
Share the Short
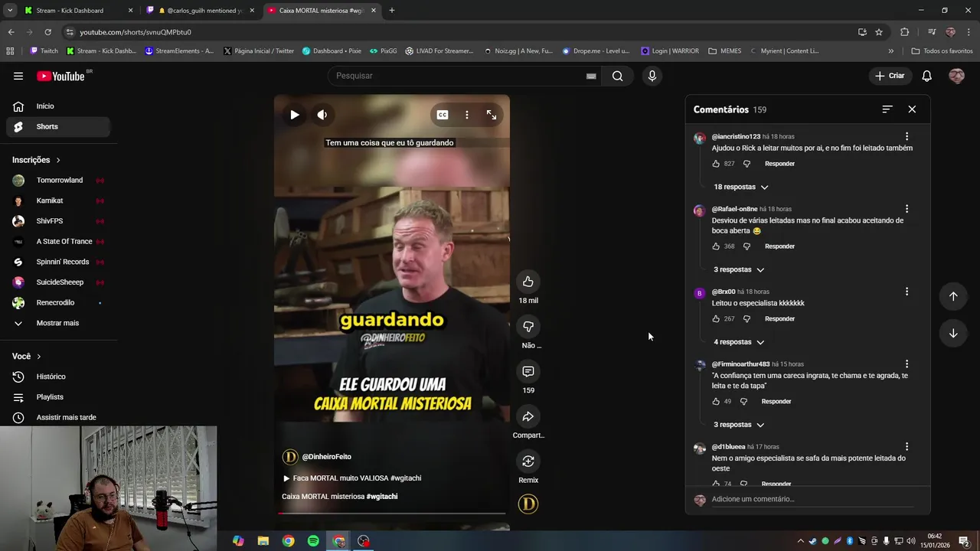click(x=528, y=416)
